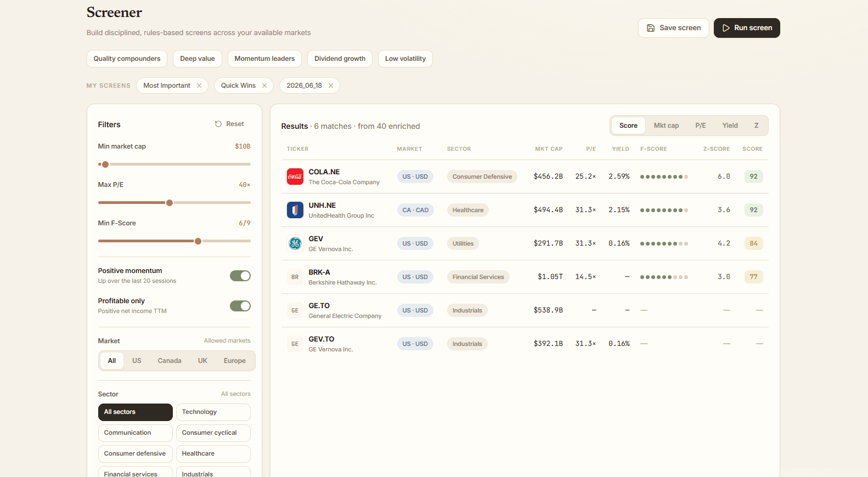Sort results by Score tab
The width and height of the screenshot is (868, 477).
(x=628, y=126)
